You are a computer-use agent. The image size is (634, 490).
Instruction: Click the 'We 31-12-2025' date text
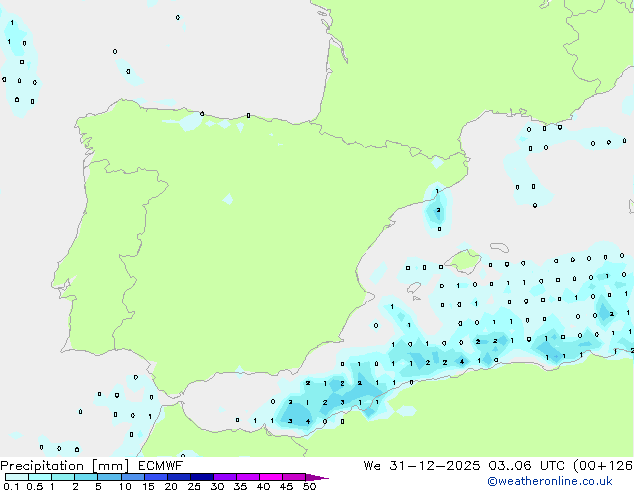[x=422, y=466]
